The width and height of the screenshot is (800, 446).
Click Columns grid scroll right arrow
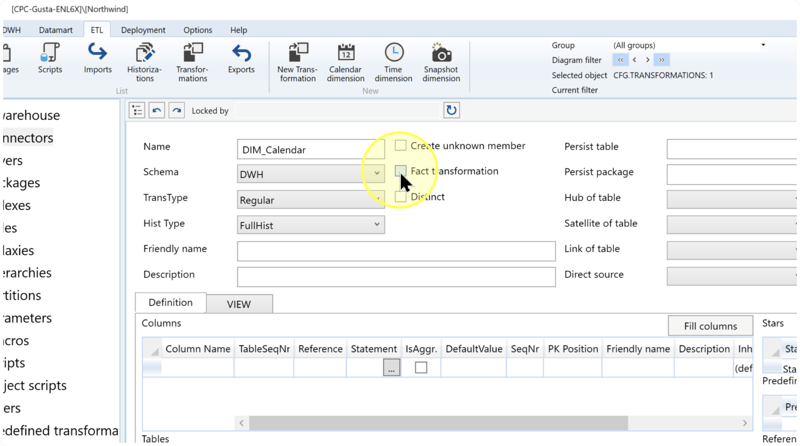744,423
